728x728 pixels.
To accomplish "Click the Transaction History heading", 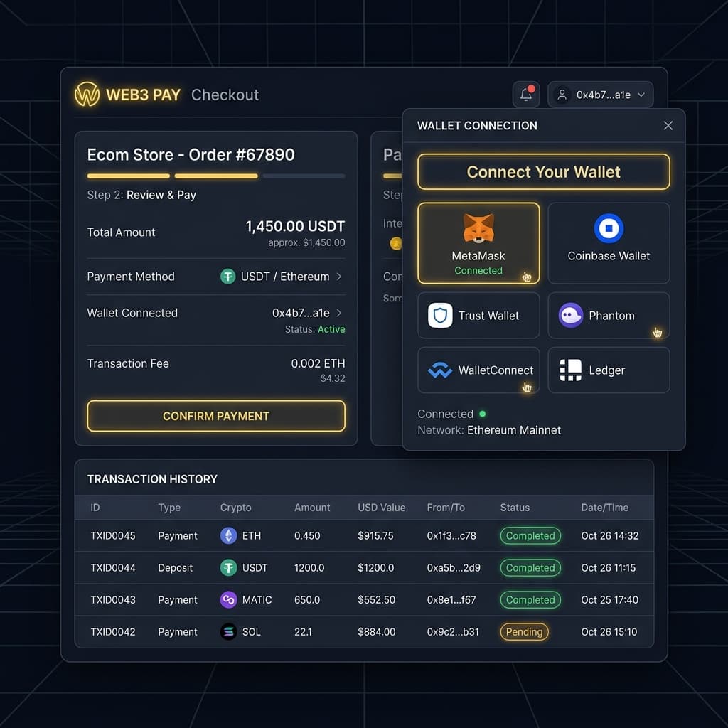I will click(152, 479).
